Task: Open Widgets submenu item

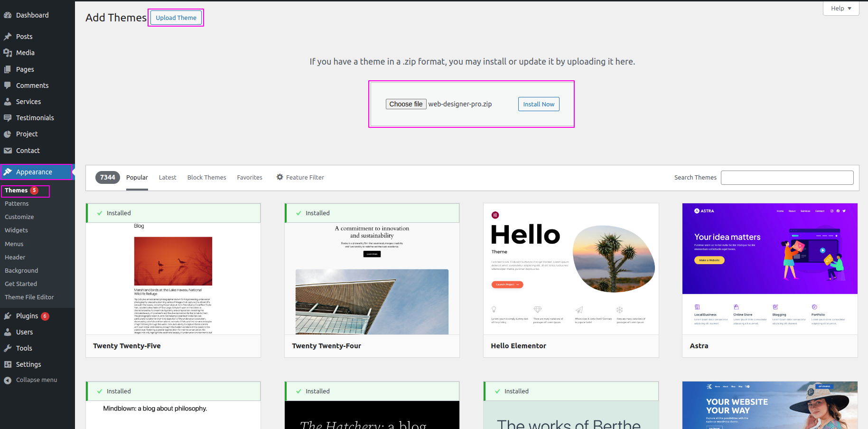Action: (17, 230)
